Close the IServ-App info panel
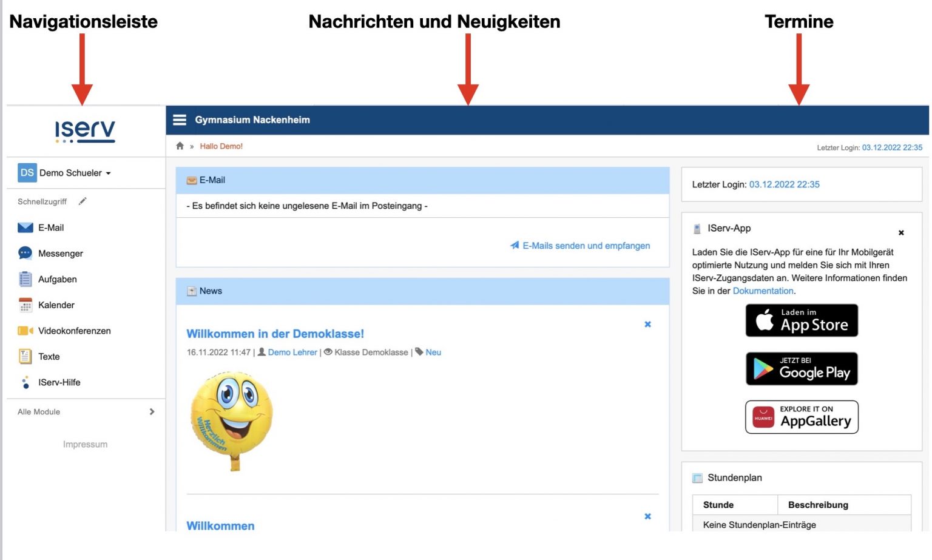 901,233
